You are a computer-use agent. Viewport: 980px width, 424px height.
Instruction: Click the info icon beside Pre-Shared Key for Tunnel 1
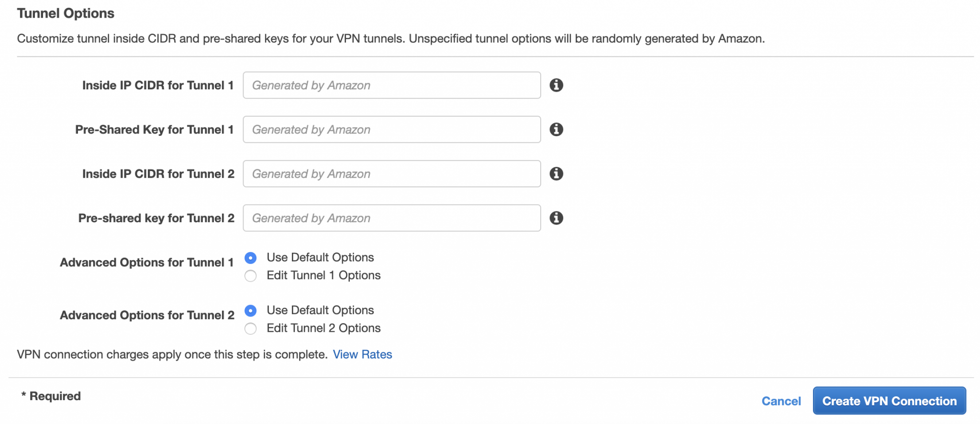[x=557, y=129]
